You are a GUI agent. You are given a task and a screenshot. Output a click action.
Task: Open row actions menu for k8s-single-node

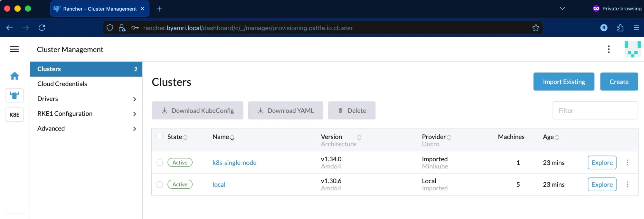(x=627, y=163)
